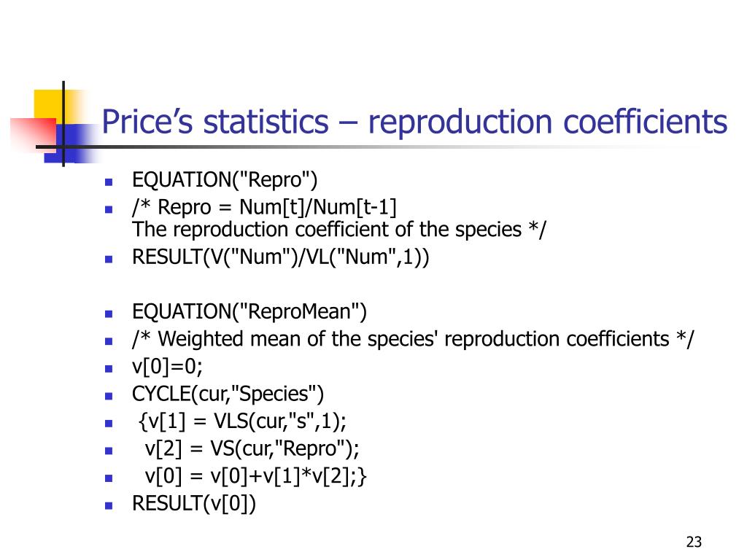The height and width of the screenshot is (560, 747).
Task: Click the slide title Price's statistics
Action: pyautogui.click(x=414, y=122)
